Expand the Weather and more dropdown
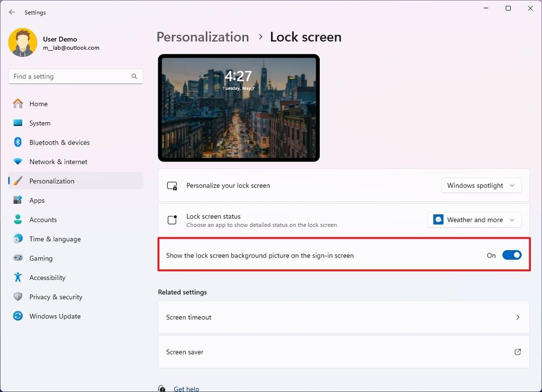Image resolution: width=542 pixels, height=392 pixels. [474, 220]
